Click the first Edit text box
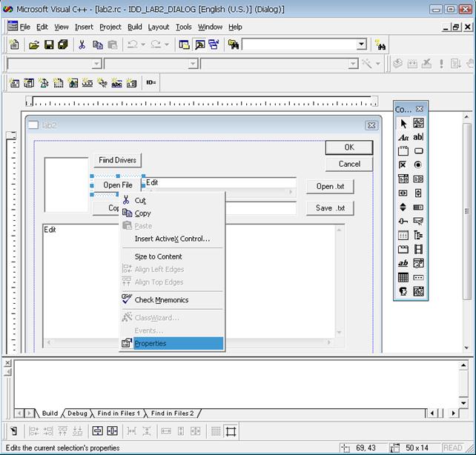Image resolution: width=476 pixels, height=455 pixels. tap(219, 183)
